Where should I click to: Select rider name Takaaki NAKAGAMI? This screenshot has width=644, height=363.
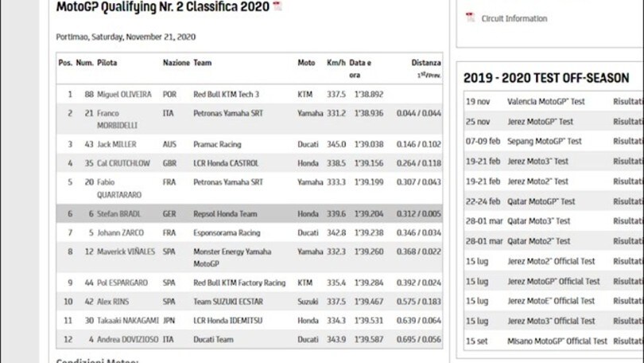[128, 321]
